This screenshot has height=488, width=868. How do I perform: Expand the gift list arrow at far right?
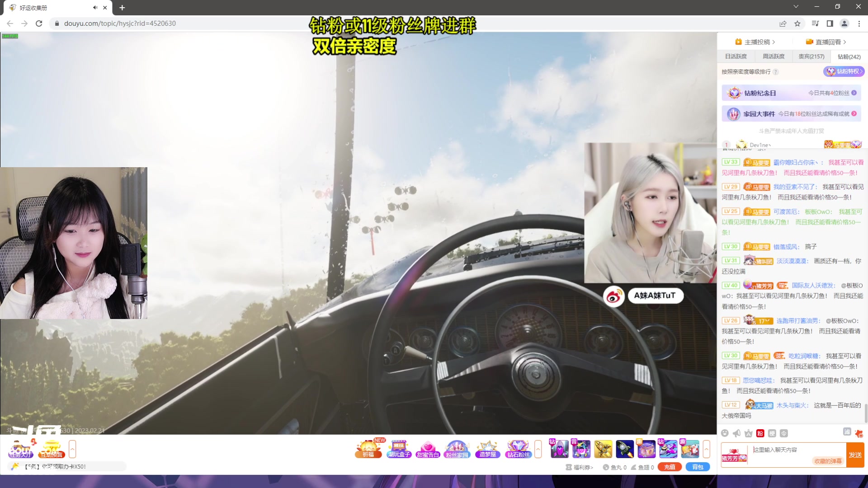(x=706, y=449)
